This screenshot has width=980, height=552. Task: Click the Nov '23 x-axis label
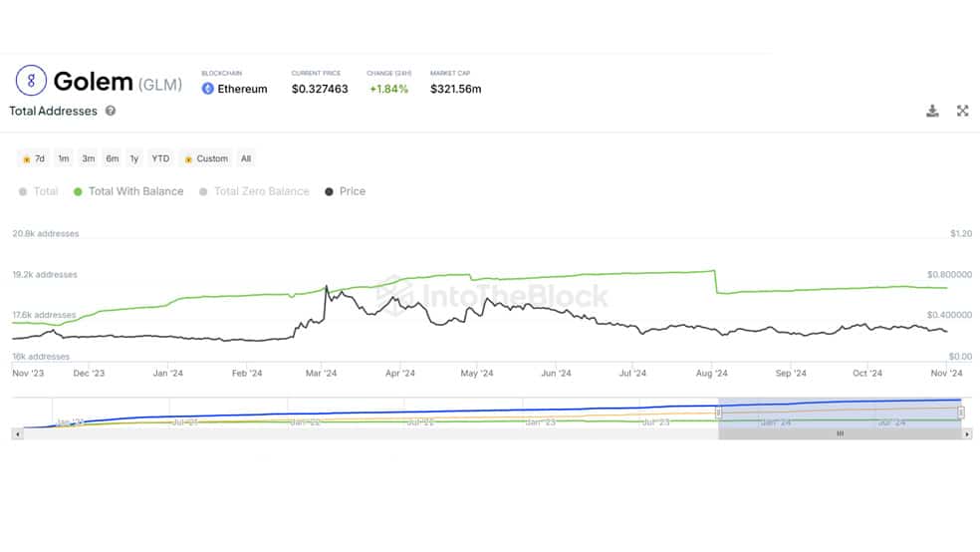28,374
